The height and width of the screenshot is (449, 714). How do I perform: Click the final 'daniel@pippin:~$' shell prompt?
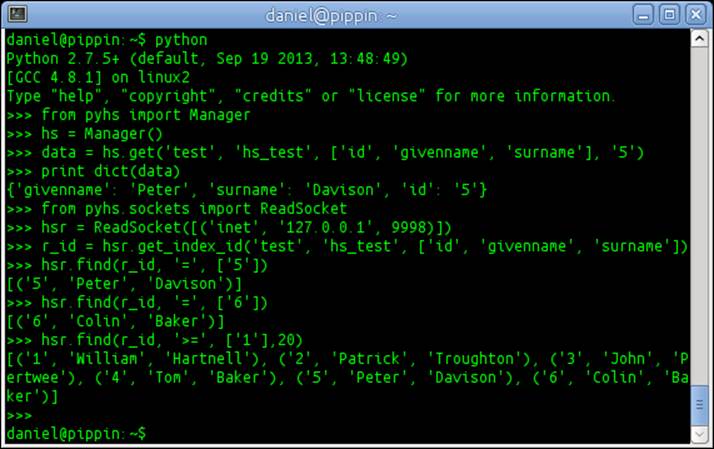point(76,434)
